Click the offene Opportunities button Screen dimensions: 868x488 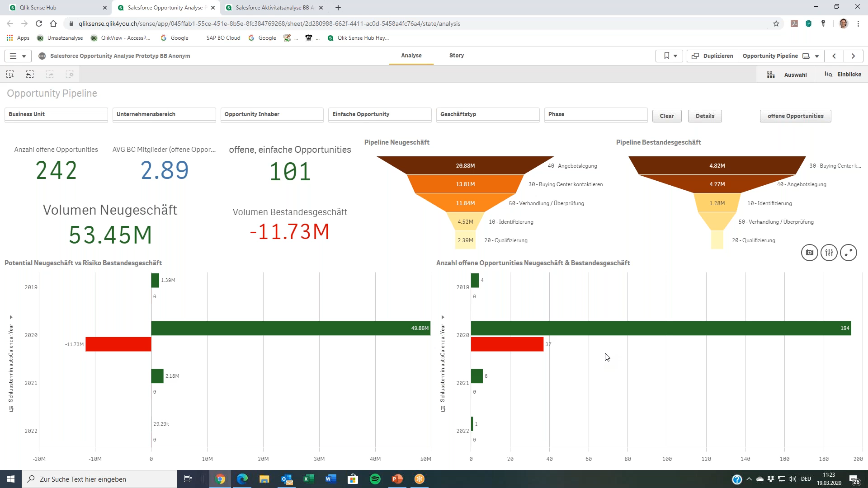coord(795,116)
